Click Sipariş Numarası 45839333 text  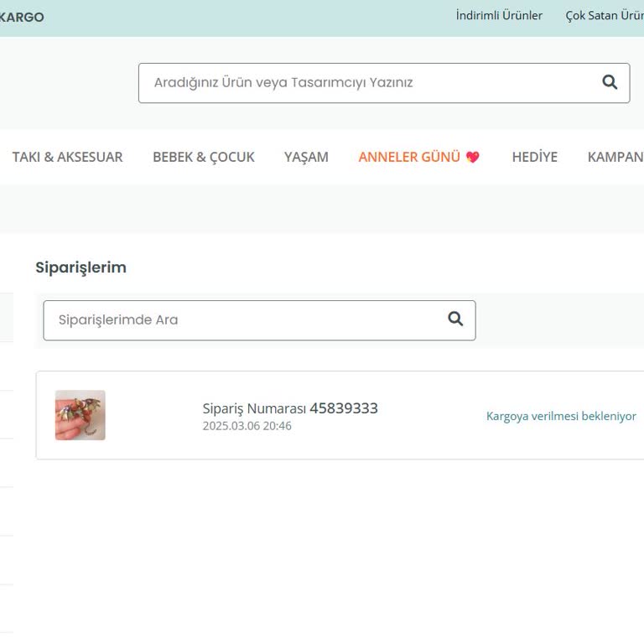pos(290,408)
